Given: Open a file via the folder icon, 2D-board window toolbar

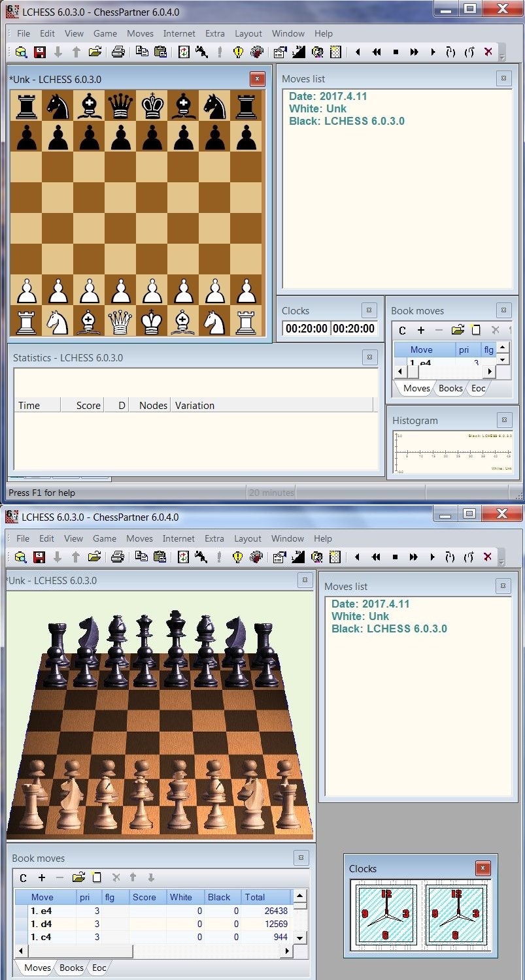Looking at the screenshot, I should pos(95,52).
